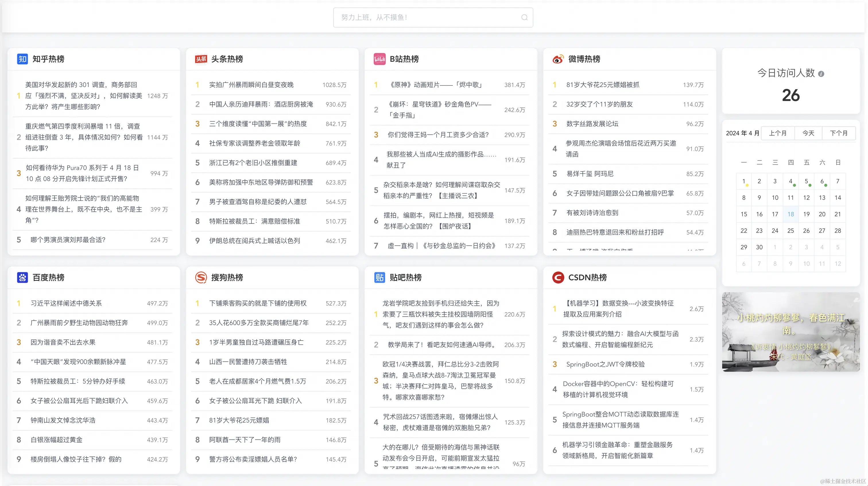Click the Bilibili pink logo icon
The width and height of the screenshot is (868, 486).
click(379, 59)
